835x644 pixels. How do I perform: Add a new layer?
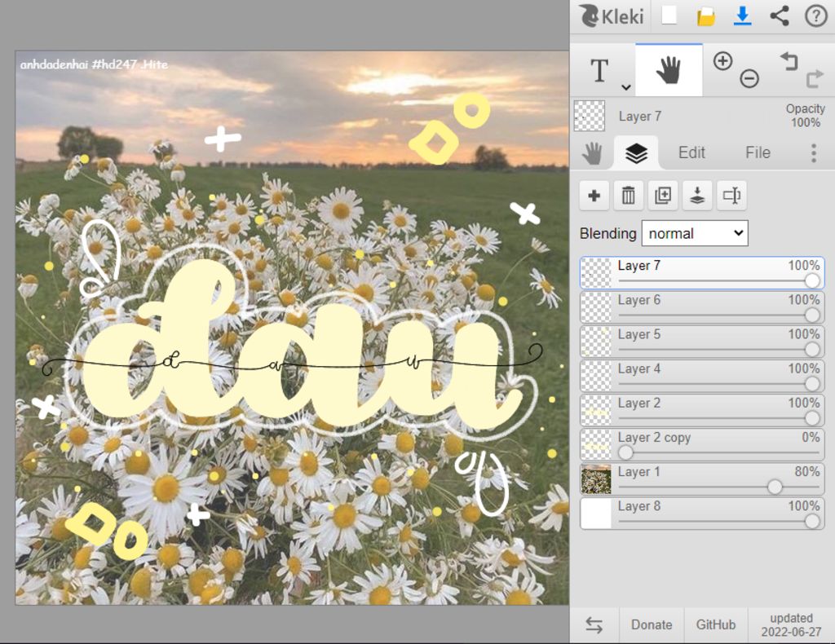[x=594, y=196]
